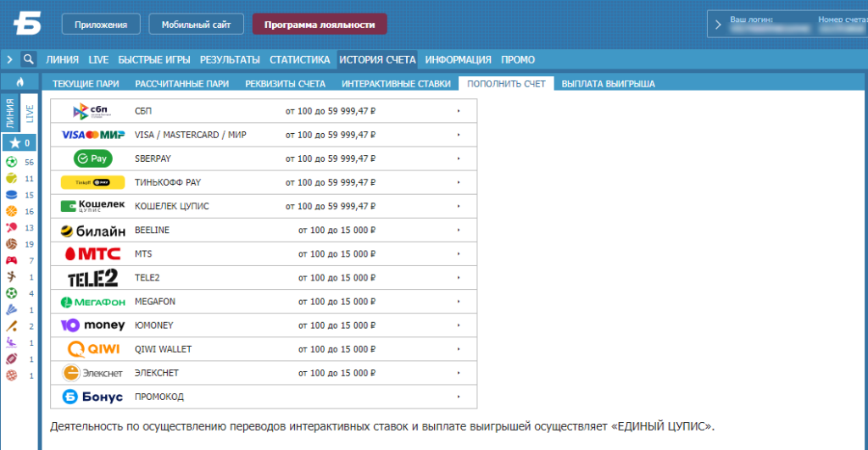Select water polo icon in sidebar
Screen dimensions: 868x450
pos(12,342)
